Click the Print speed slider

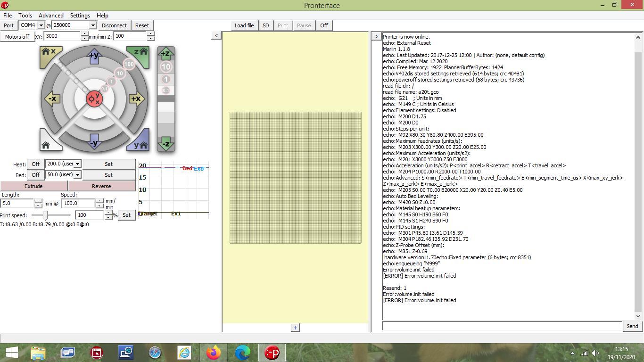point(46,215)
